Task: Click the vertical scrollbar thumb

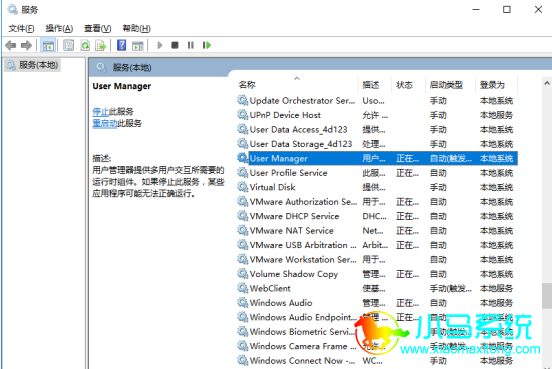Action: click(547, 296)
